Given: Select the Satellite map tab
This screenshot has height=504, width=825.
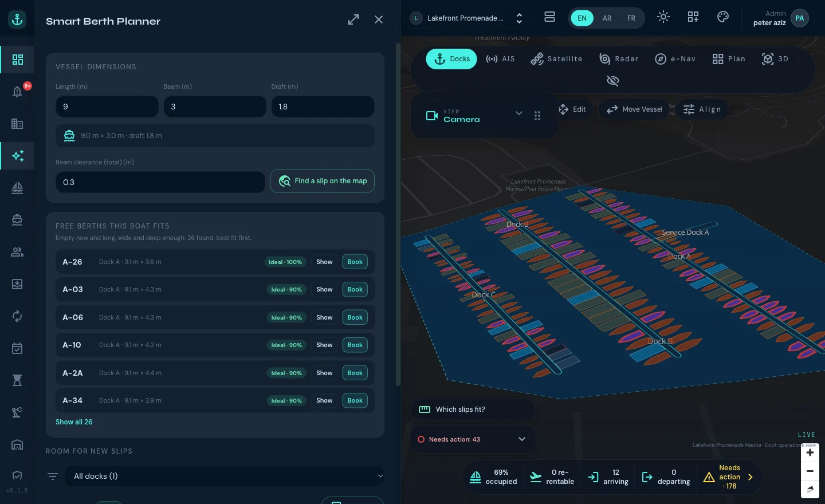Looking at the screenshot, I should [x=556, y=59].
